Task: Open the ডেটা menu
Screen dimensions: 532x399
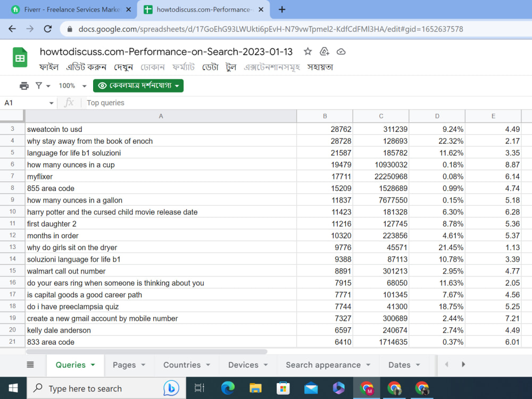Action: click(x=210, y=67)
